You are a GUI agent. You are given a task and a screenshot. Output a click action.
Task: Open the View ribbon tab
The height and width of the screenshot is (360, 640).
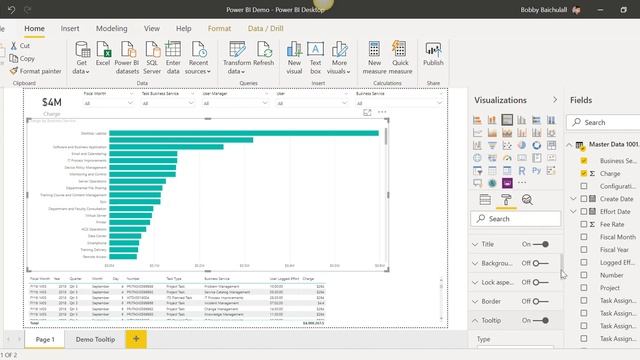click(x=151, y=29)
